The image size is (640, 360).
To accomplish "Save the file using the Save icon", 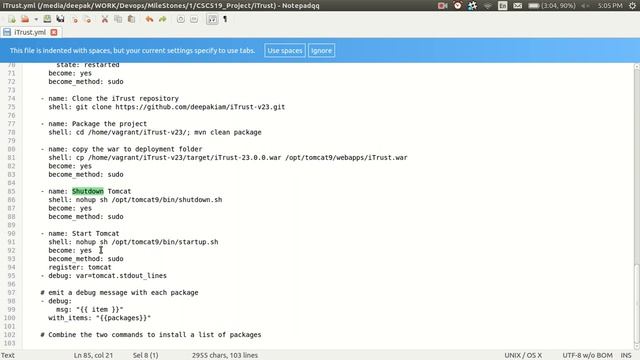I will [x=47, y=19].
